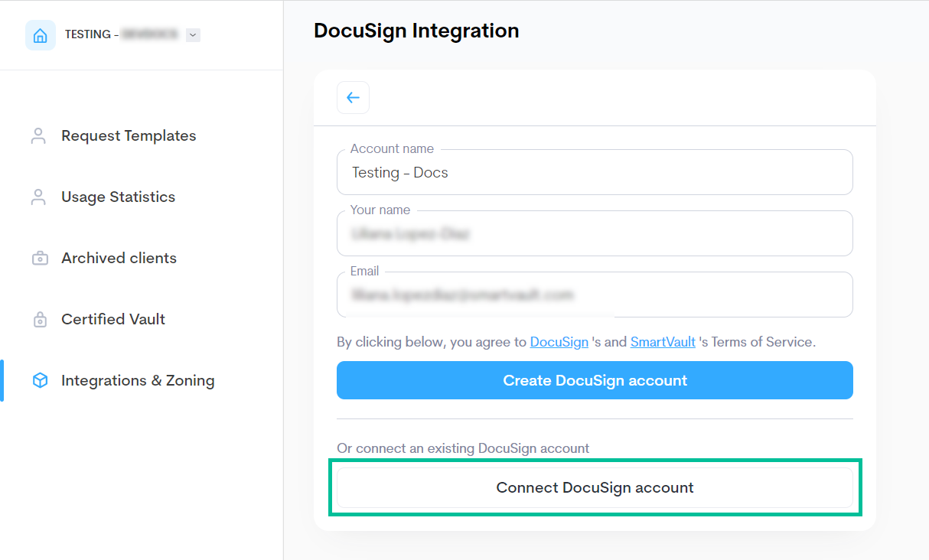The width and height of the screenshot is (929, 560).
Task: Select Integrations & Zoning from the sidebar
Action: pos(138,380)
